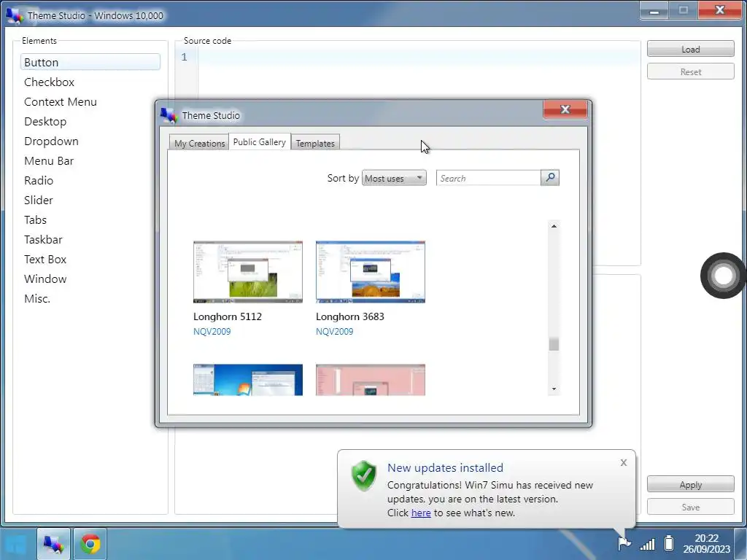Pick Desktop in Elements list

(x=90, y=122)
